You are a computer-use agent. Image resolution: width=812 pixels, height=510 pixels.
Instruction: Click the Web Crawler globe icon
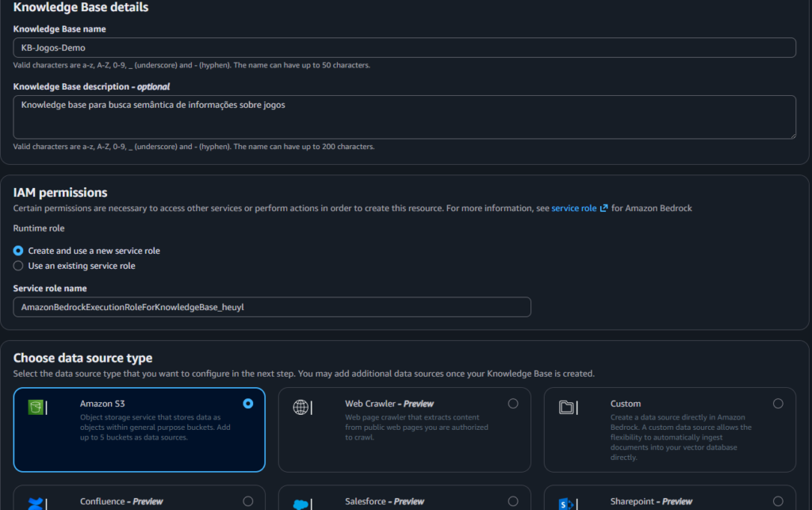pos(301,408)
